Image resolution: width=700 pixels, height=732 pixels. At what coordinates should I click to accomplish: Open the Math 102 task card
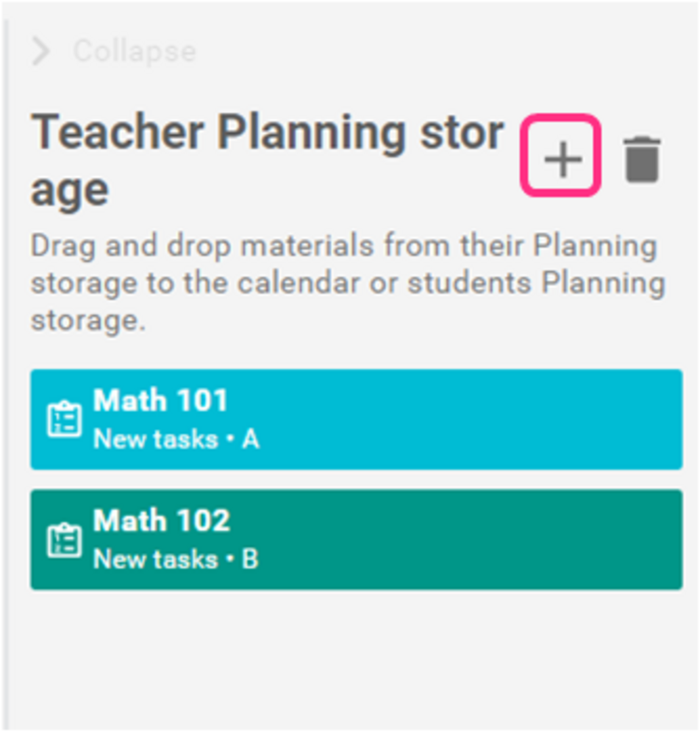pyautogui.click(x=356, y=539)
